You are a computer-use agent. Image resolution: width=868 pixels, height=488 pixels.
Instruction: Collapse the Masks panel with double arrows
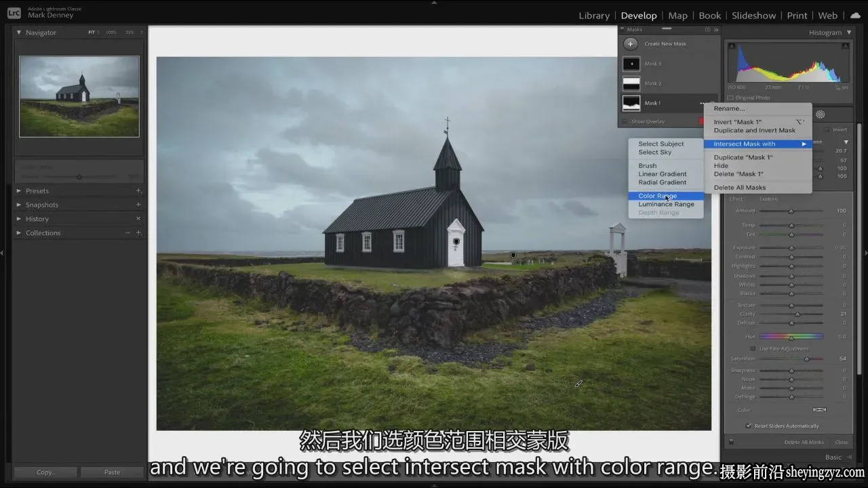tap(715, 30)
